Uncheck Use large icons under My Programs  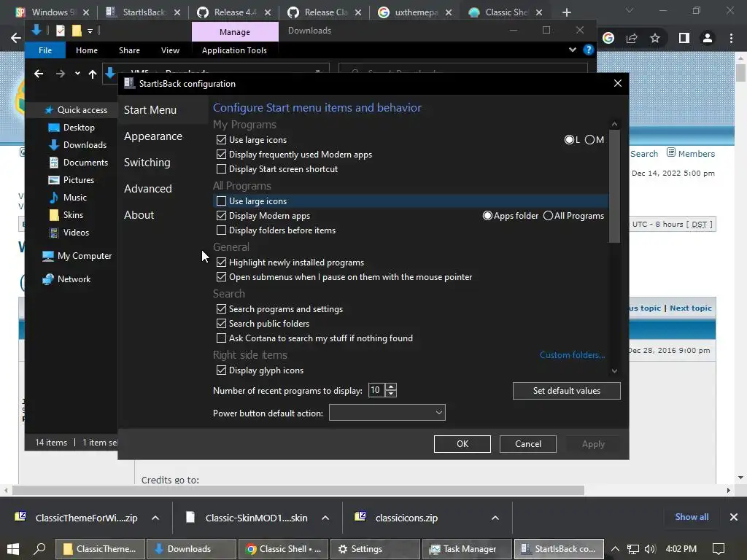pos(221,140)
